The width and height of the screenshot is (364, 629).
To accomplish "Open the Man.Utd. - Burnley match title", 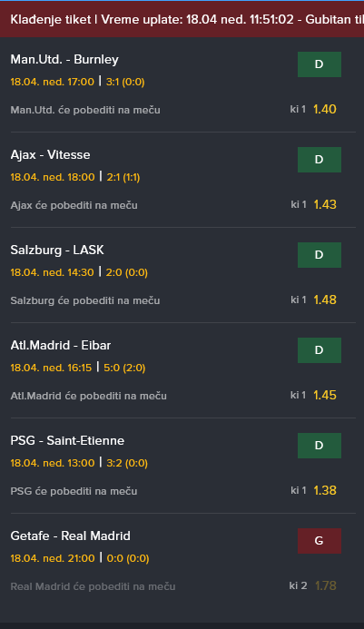I will [64, 59].
